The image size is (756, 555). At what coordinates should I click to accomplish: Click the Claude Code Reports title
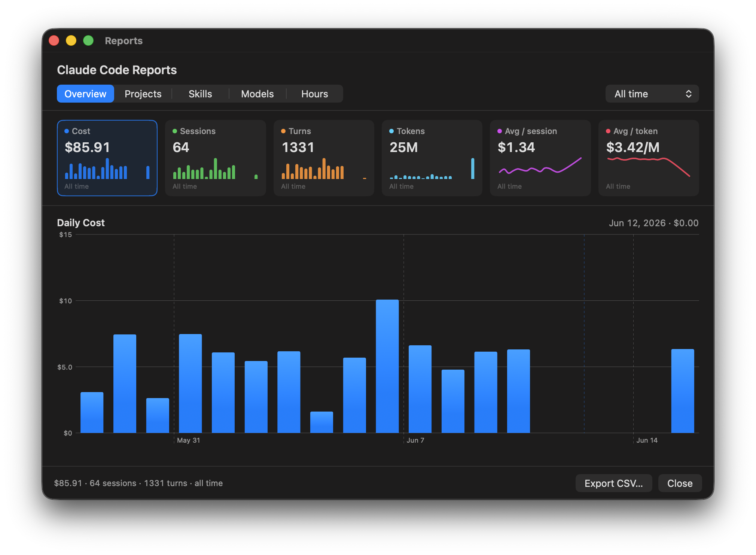[x=117, y=70]
